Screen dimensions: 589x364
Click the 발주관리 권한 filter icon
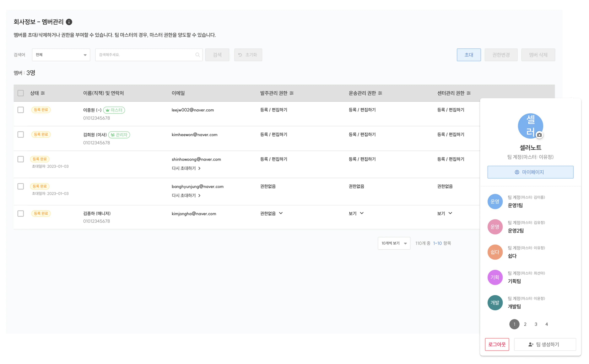click(291, 93)
